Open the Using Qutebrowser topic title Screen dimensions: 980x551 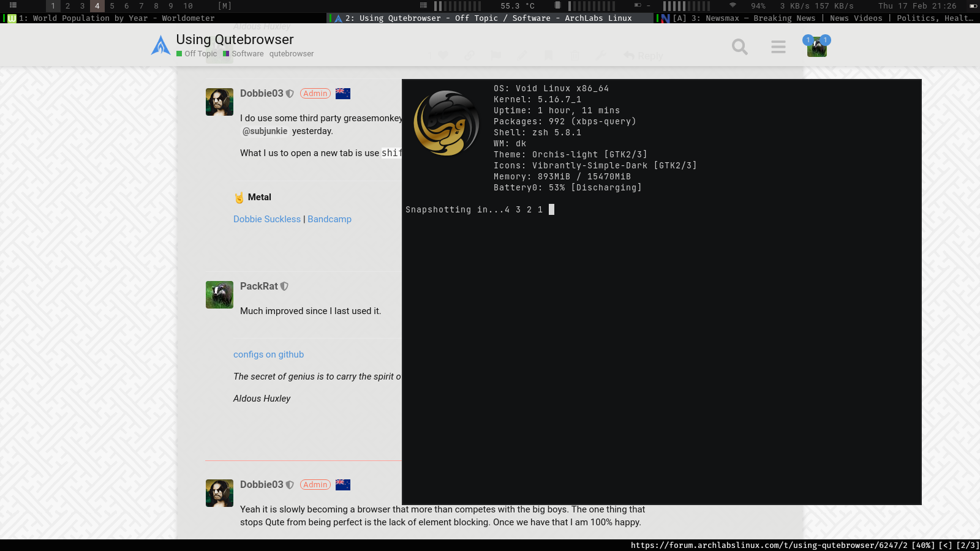pos(235,39)
